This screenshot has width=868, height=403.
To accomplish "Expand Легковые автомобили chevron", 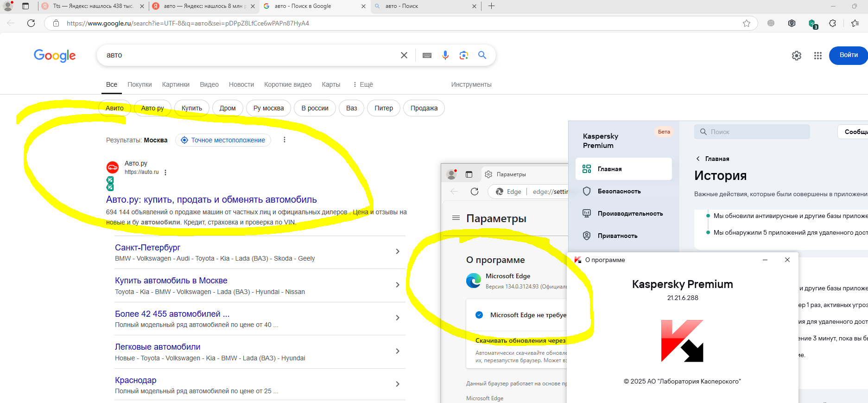I will [x=398, y=351].
